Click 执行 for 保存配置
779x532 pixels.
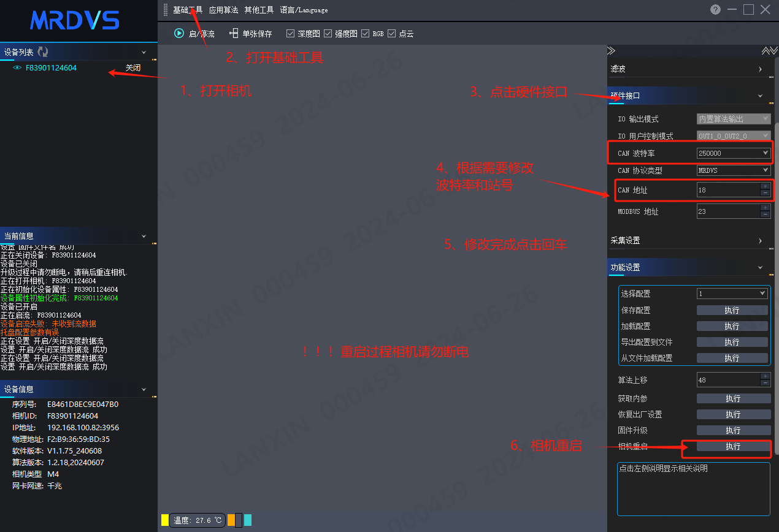[732, 310]
